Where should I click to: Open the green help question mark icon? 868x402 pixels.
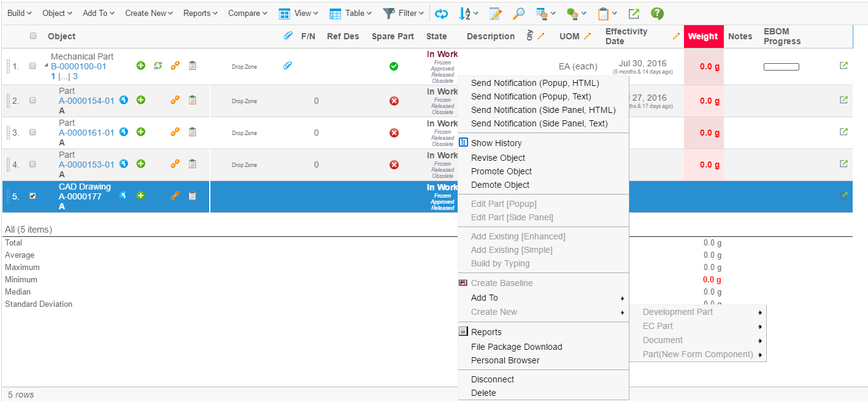click(657, 14)
